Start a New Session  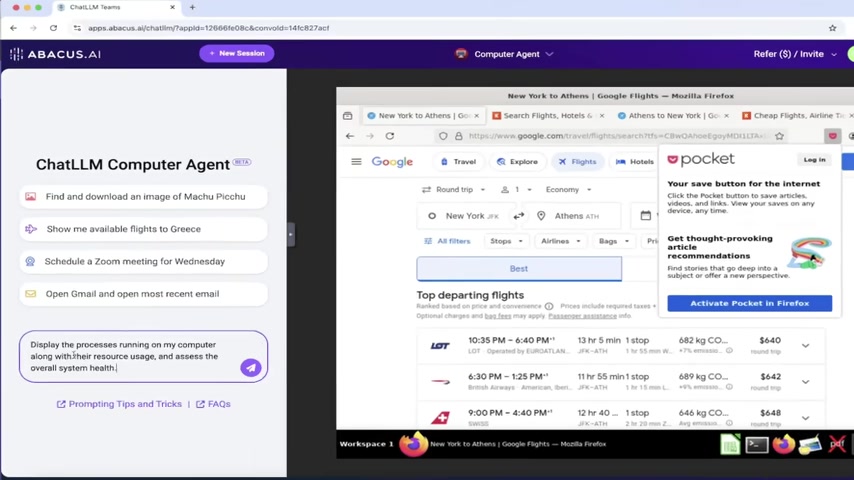(x=236, y=53)
